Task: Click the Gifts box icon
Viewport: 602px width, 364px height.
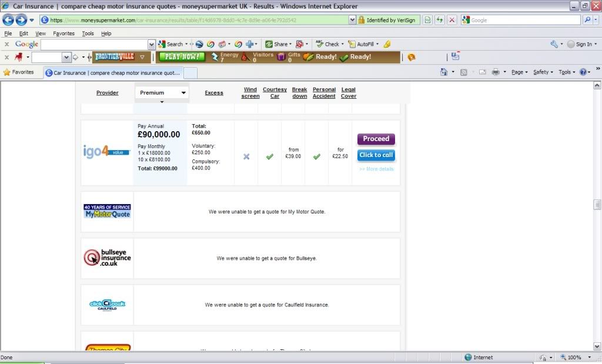Action: pyautogui.click(x=282, y=57)
